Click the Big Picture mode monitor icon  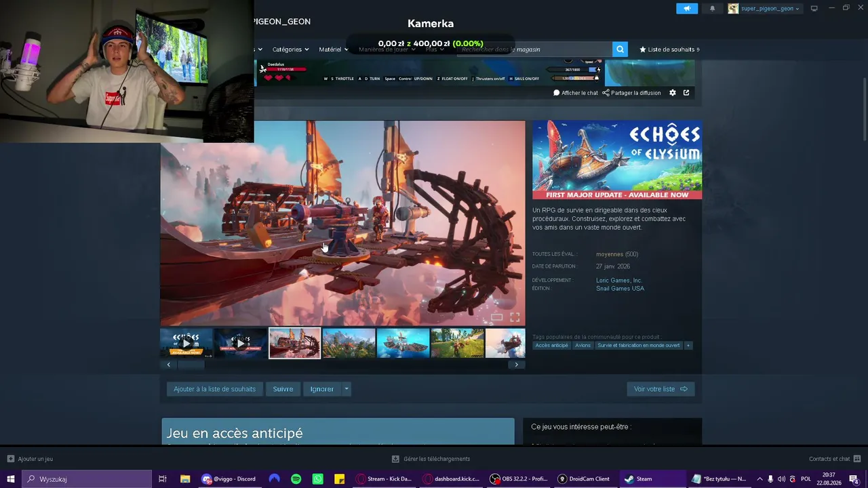tap(814, 8)
